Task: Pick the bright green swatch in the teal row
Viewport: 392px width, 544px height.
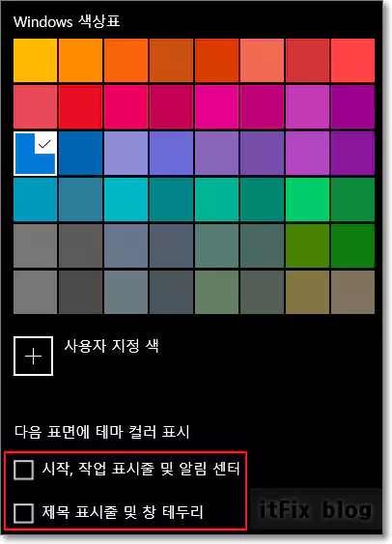Action: point(307,199)
